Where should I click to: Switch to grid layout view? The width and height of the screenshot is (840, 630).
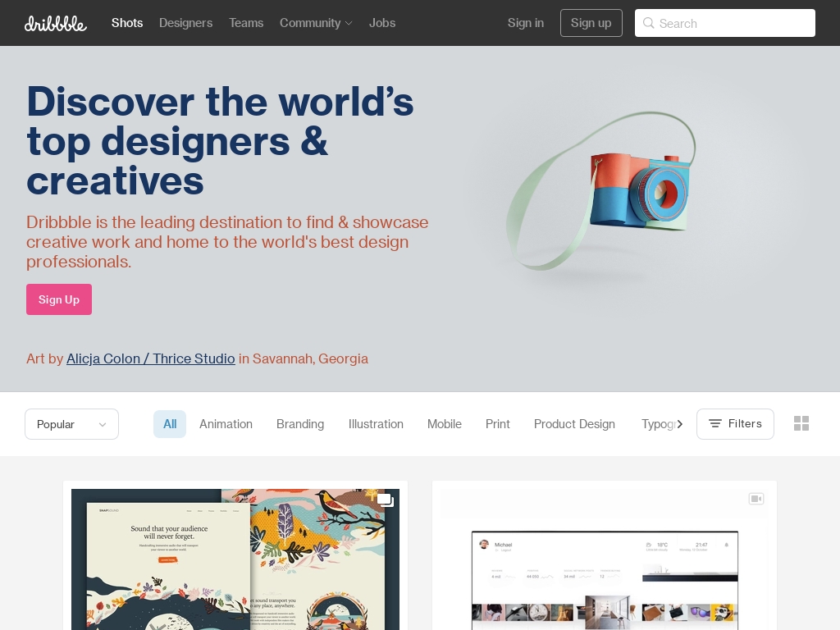pyautogui.click(x=801, y=423)
